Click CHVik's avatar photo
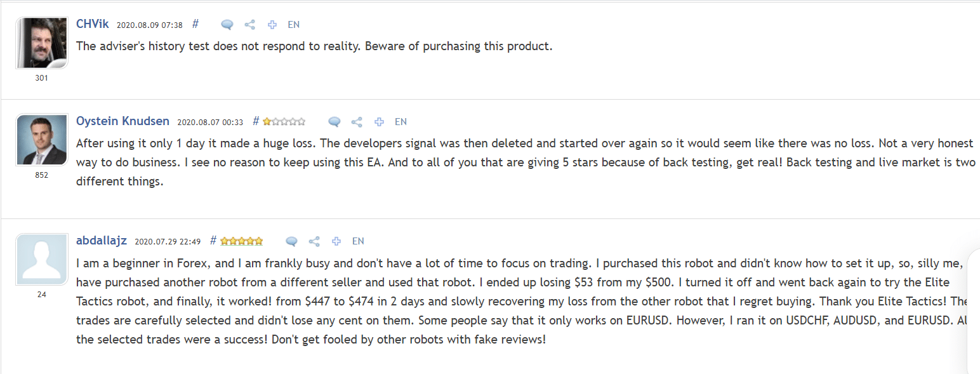The image size is (980, 374). [41, 43]
